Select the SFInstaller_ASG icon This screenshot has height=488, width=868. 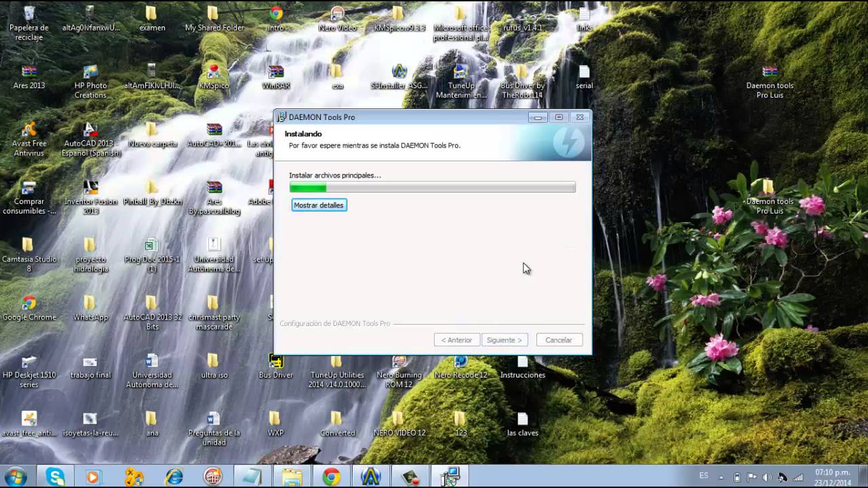[x=399, y=77]
